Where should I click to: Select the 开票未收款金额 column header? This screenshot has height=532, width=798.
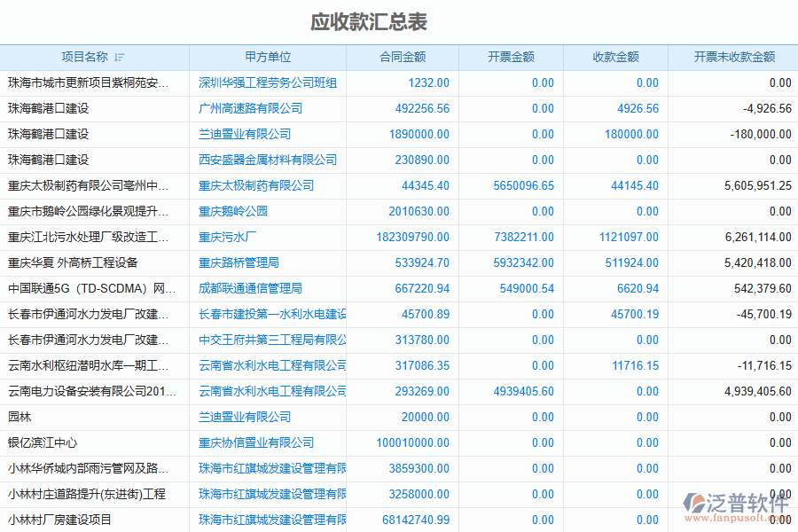point(734,57)
